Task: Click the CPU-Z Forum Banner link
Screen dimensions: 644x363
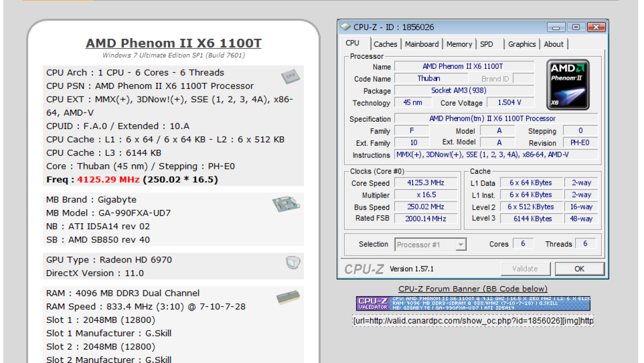Action: click(473, 289)
